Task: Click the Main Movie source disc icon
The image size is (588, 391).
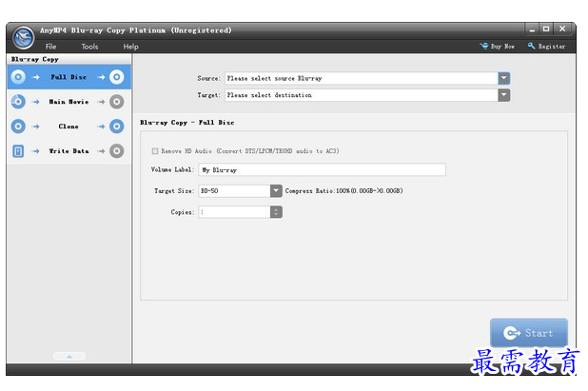Action: (x=18, y=102)
